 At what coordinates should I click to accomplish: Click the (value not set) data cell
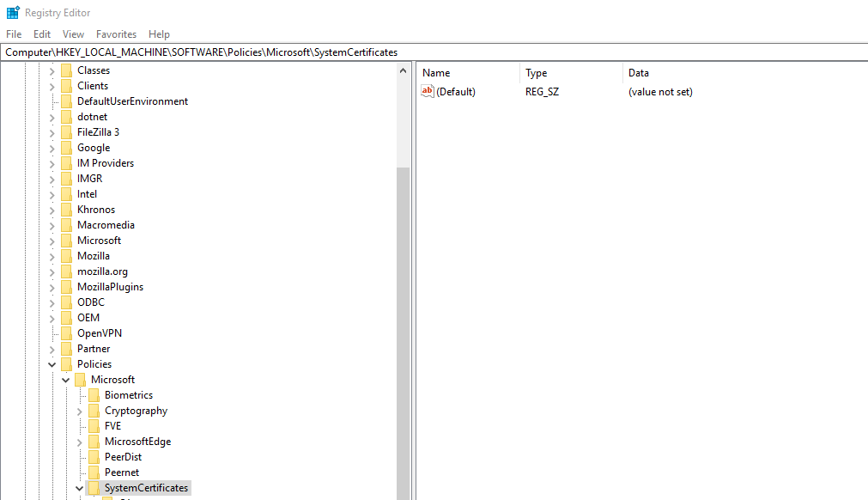(x=660, y=92)
